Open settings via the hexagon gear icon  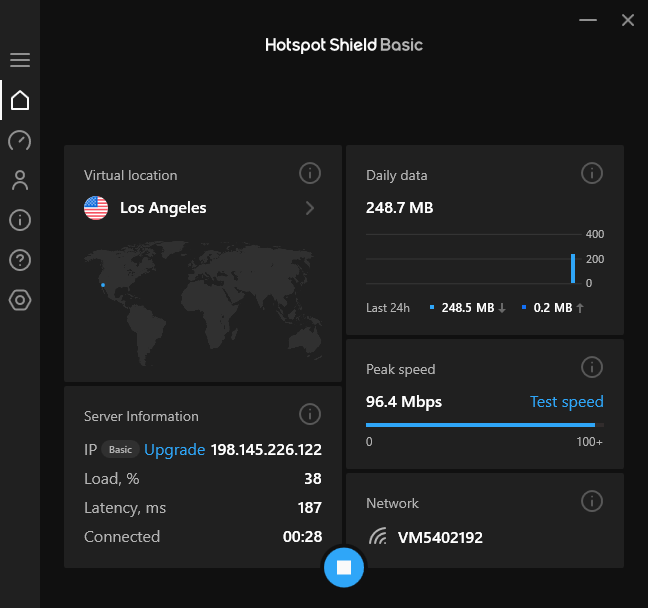20,300
